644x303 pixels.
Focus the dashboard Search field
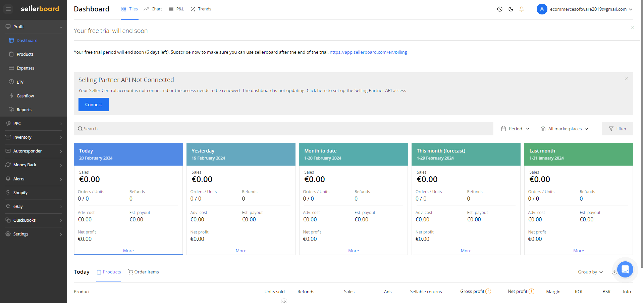tap(283, 129)
